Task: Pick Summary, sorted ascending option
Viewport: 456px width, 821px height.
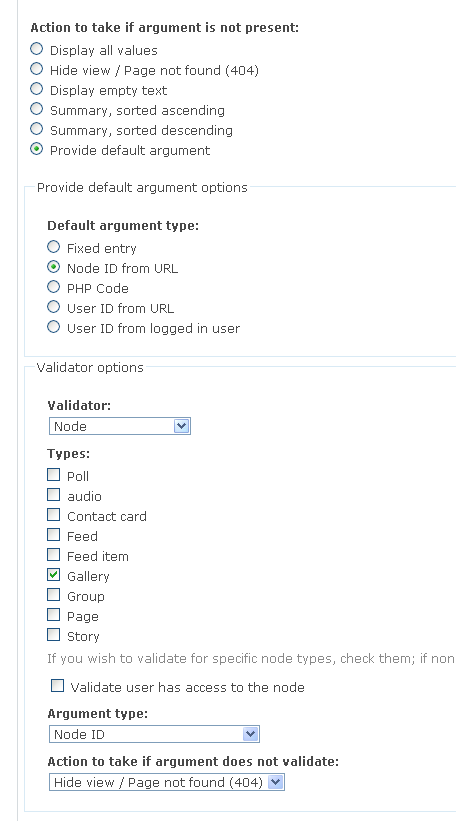Action: [36, 109]
